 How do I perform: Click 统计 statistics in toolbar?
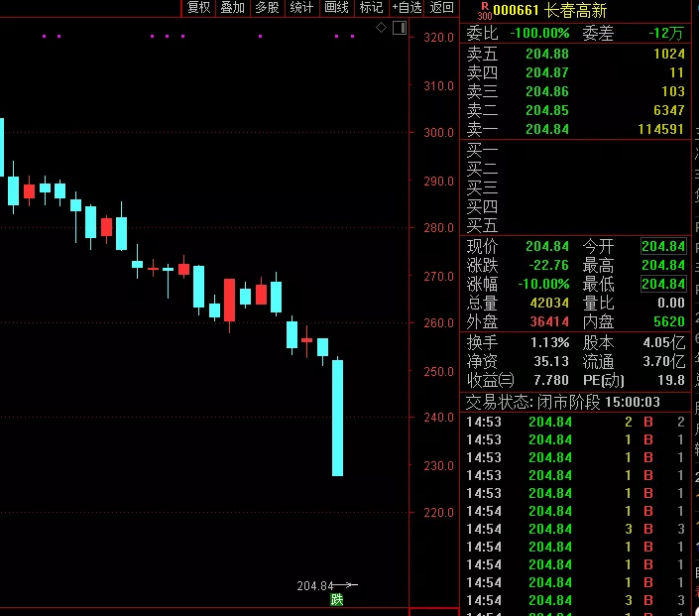pos(301,8)
